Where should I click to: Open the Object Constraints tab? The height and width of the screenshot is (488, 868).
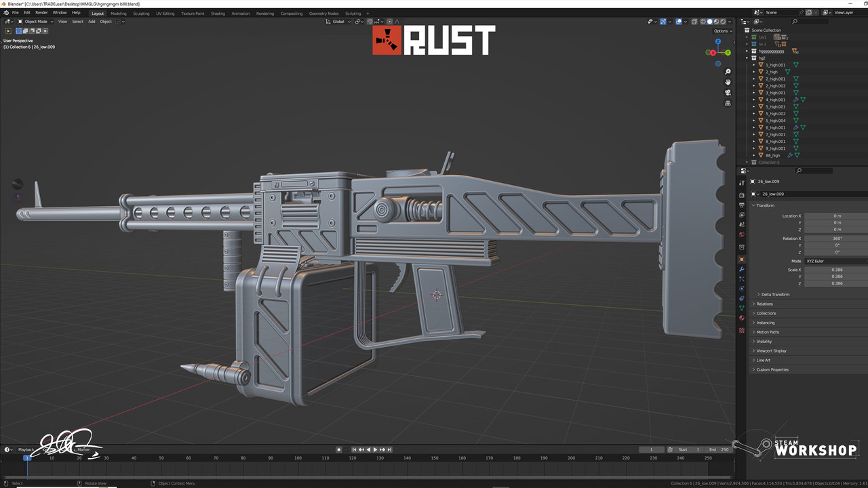click(742, 298)
